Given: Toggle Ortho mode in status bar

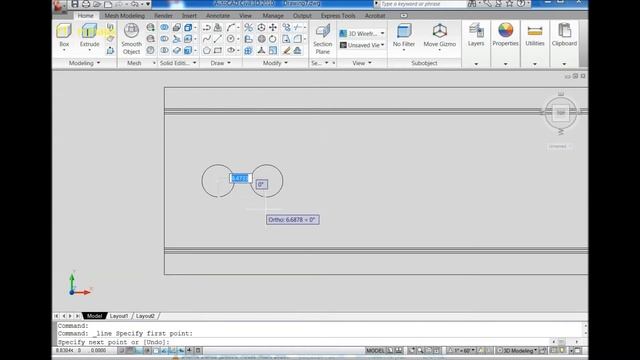Looking at the screenshot, I should (x=139, y=351).
